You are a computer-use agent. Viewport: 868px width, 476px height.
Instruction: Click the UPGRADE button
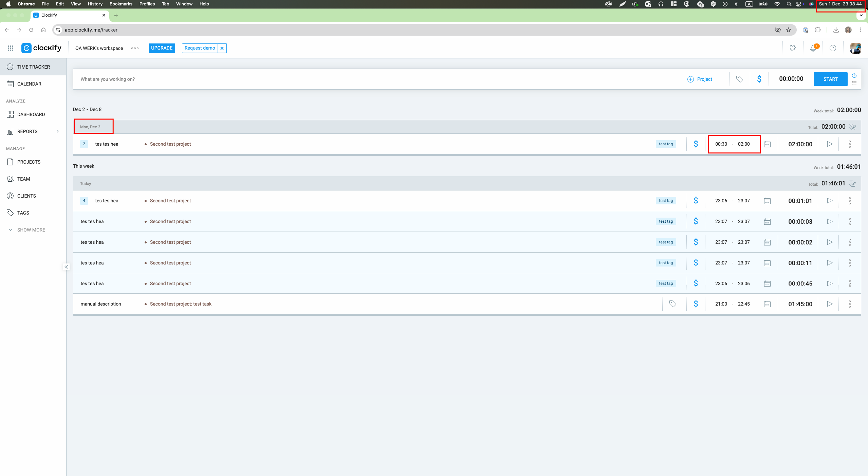click(x=162, y=48)
